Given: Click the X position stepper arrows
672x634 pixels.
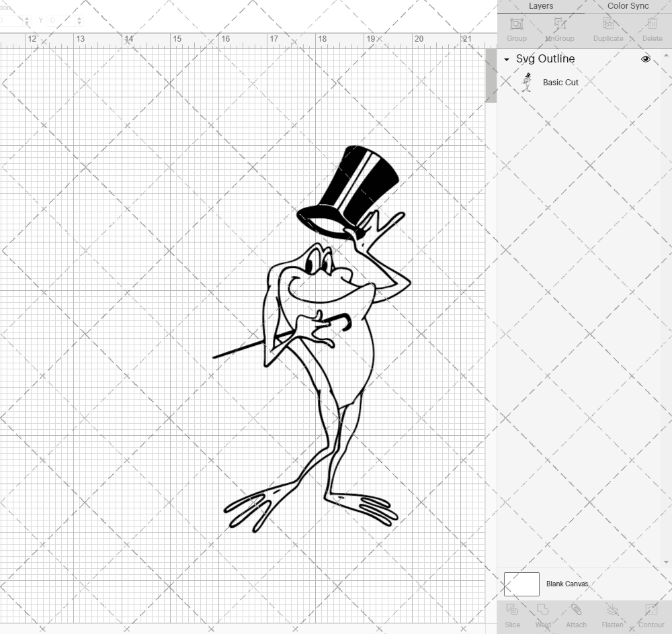Looking at the screenshot, I should 28,20.
